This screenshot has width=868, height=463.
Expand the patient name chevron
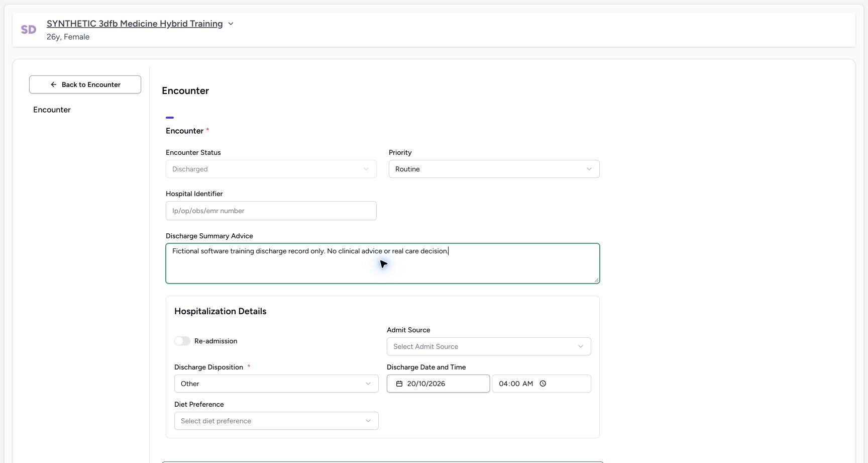[x=231, y=24]
